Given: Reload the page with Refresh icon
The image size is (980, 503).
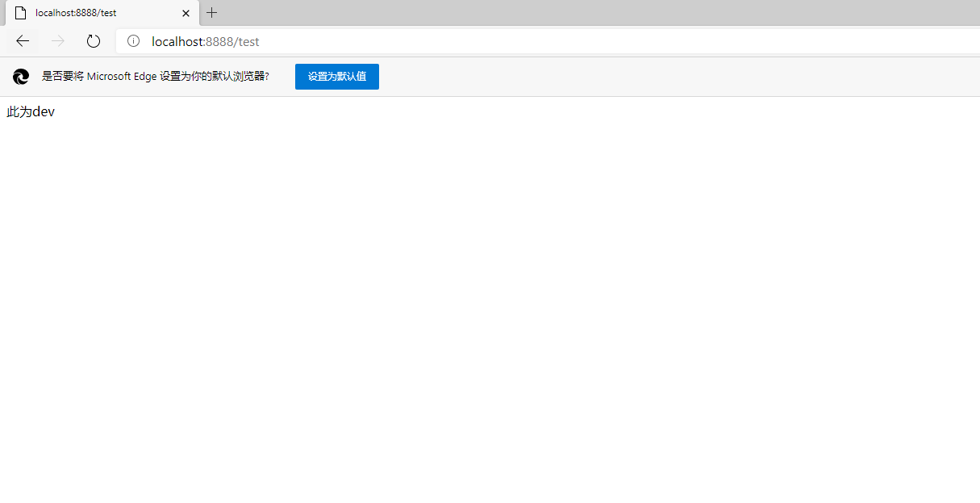Looking at the screenshot, I should click(94, 41).
